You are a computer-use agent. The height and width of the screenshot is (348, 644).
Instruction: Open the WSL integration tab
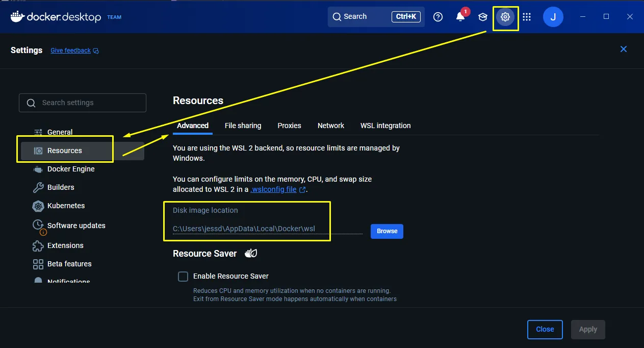pos(385,126)
